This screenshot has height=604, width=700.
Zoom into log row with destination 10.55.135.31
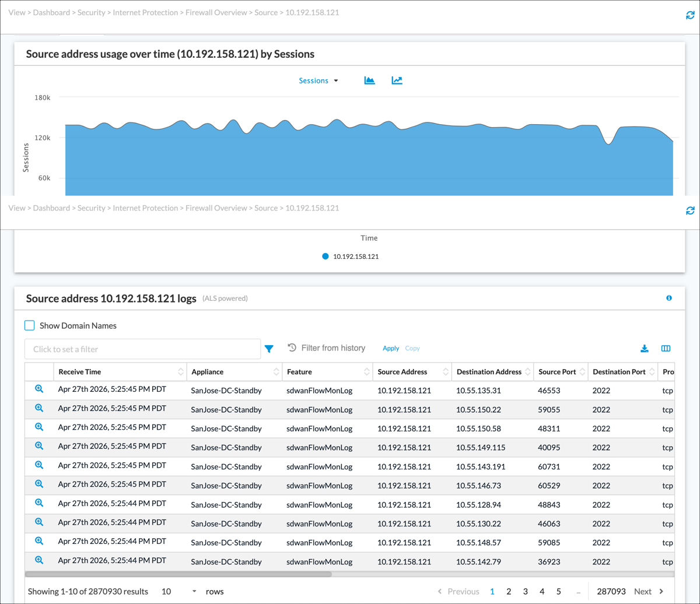(x=39, y=389)
